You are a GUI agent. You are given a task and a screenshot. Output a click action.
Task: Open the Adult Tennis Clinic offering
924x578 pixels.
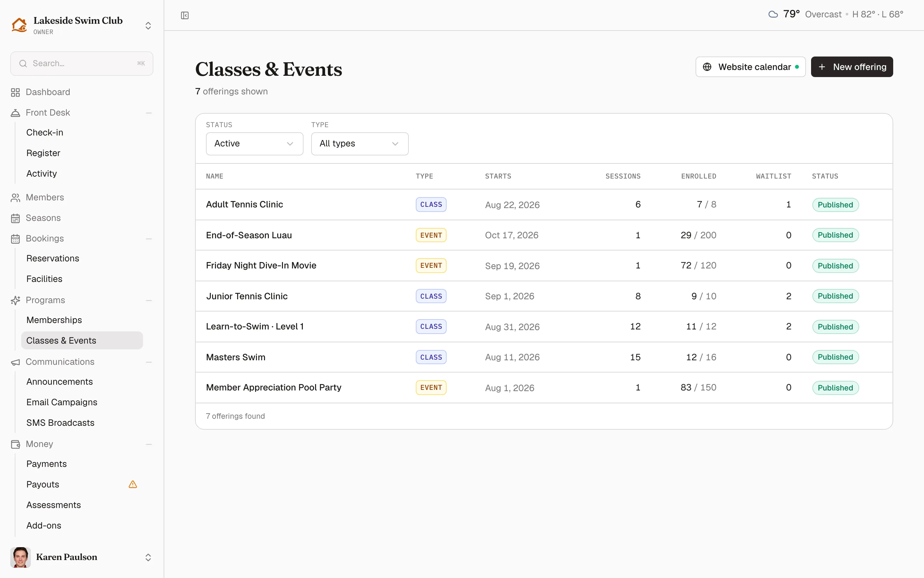[x=244, y=205]
